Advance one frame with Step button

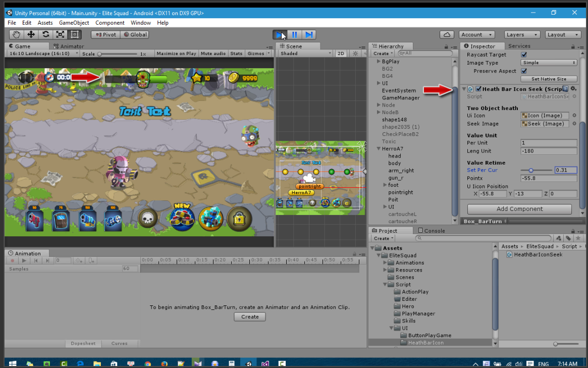308,34
